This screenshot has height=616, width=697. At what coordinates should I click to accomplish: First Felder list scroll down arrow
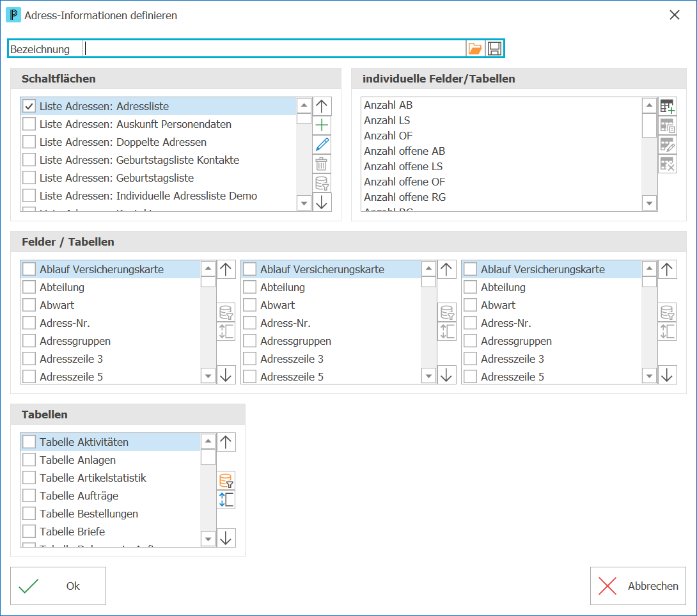(208, 376)
